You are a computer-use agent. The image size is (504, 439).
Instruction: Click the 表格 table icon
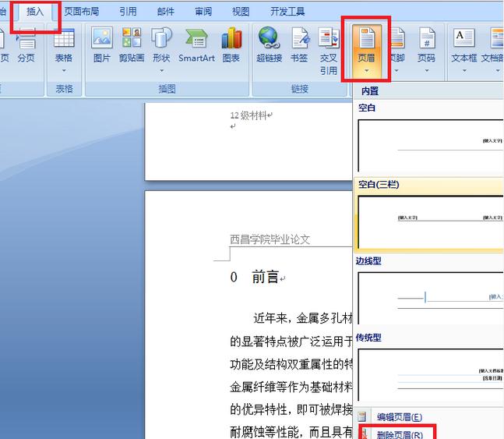(64, 38)
